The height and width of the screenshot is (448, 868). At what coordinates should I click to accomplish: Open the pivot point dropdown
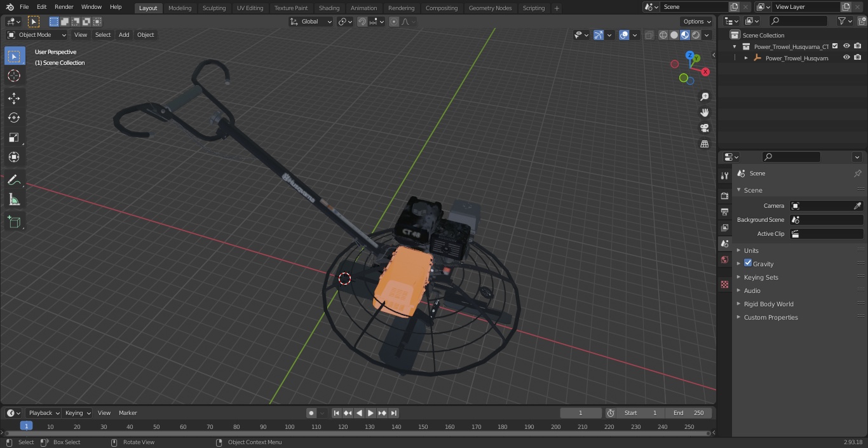(345, 22)
